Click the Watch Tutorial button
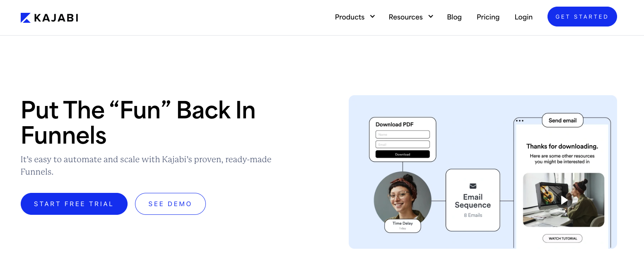Screen dimensions: 644x274 (562, 239)
